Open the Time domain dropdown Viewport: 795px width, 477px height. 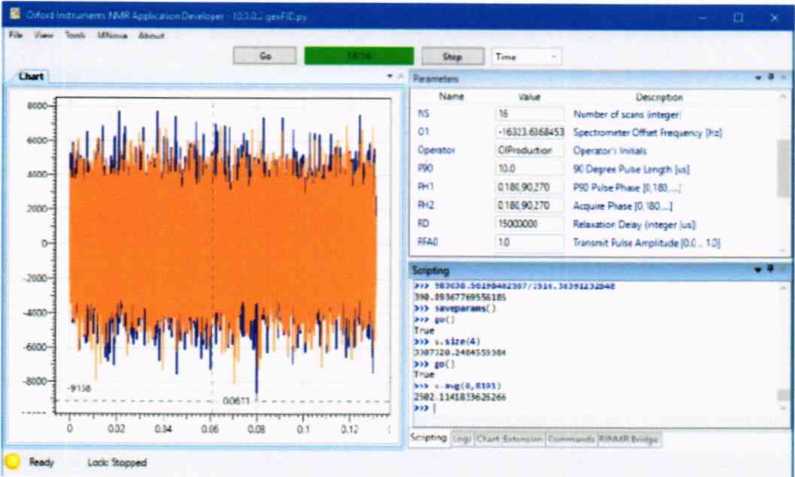pyautogui.click(x=526, y=57)
